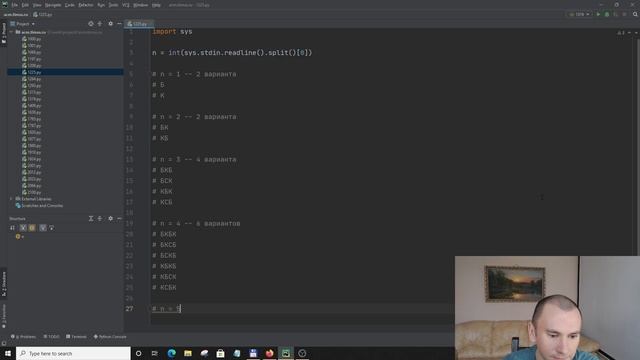Switch to PyCharm in the taskbar

[x=286, y=353]
